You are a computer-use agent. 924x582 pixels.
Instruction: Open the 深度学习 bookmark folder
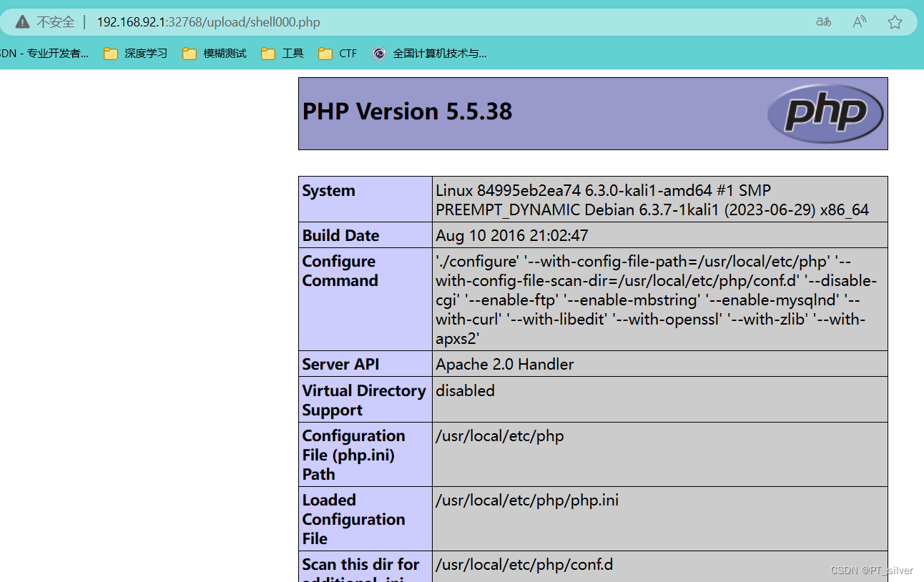[x=136, y=54]
